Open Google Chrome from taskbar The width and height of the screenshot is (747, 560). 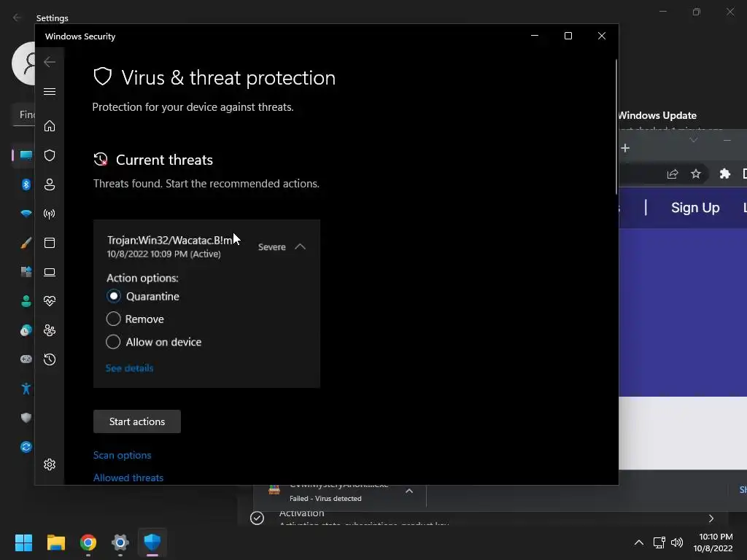point(88,542)
